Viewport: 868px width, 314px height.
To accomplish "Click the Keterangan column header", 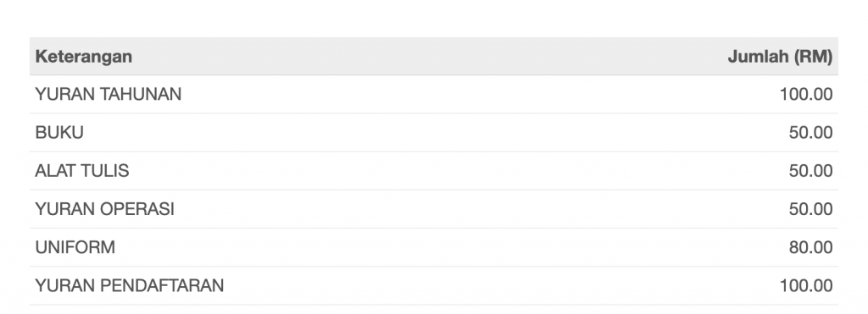I will [84, 57].
